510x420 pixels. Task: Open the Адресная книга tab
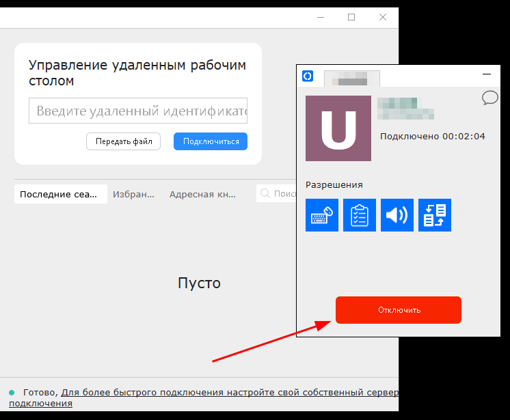tap(202, 194)
